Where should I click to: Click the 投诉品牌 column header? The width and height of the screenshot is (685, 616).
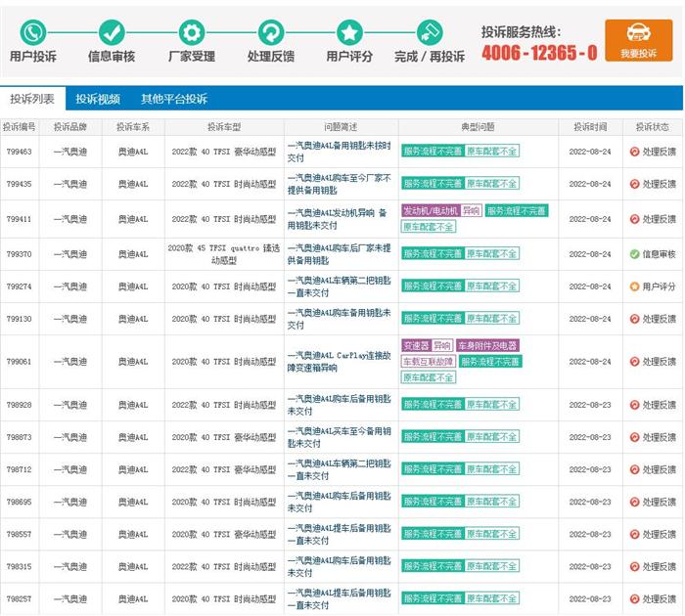pos(69,127)
